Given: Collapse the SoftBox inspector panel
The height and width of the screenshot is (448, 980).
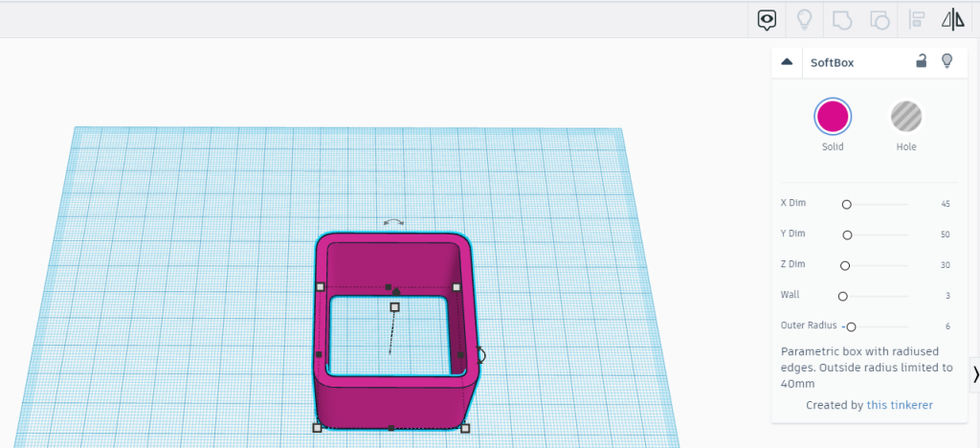Looking at the screenshot, I should tap(787, 62).
